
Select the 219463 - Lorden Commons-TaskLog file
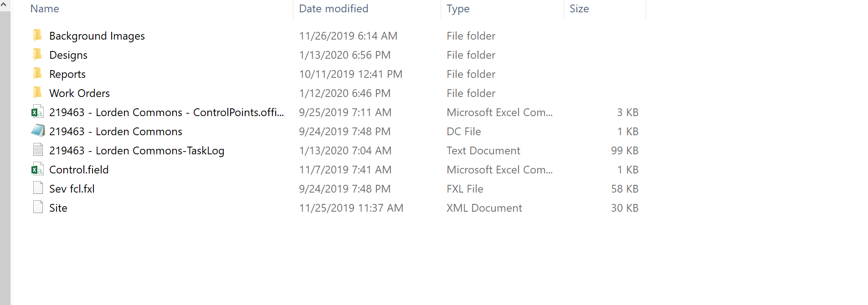[136, 150]
